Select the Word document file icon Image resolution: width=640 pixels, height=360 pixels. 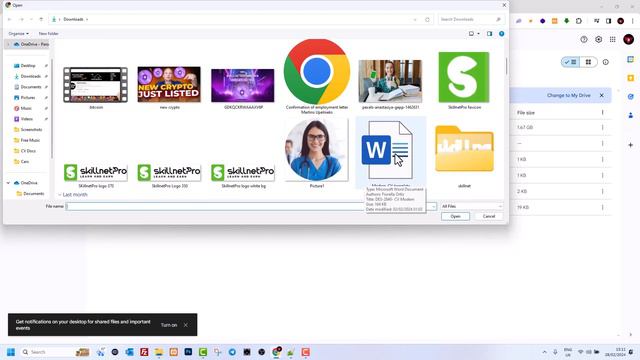point(387,150)
